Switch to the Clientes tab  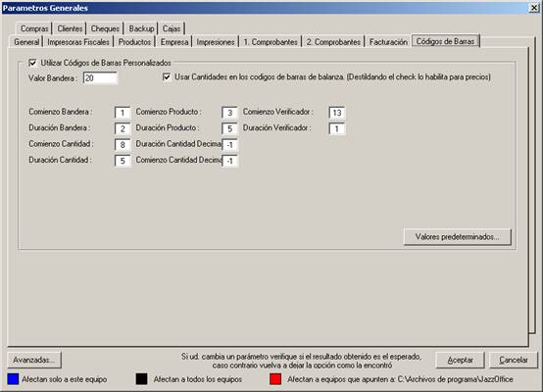(x=70, y=28)
